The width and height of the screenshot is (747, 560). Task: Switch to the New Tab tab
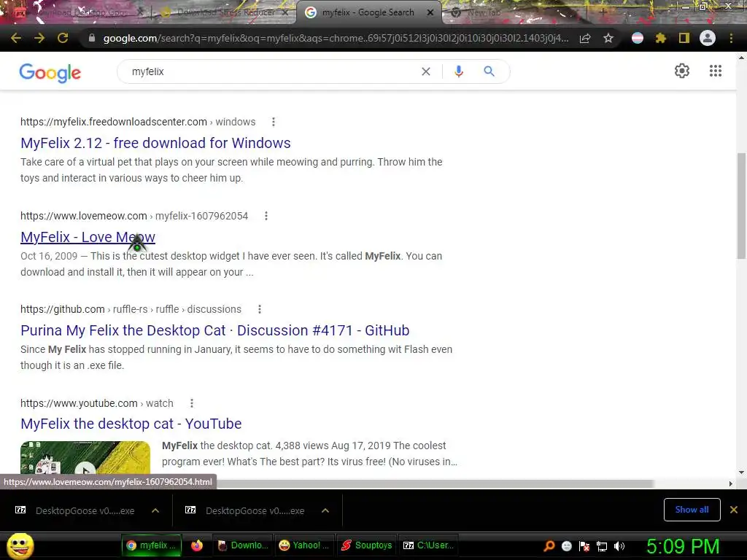484,12
